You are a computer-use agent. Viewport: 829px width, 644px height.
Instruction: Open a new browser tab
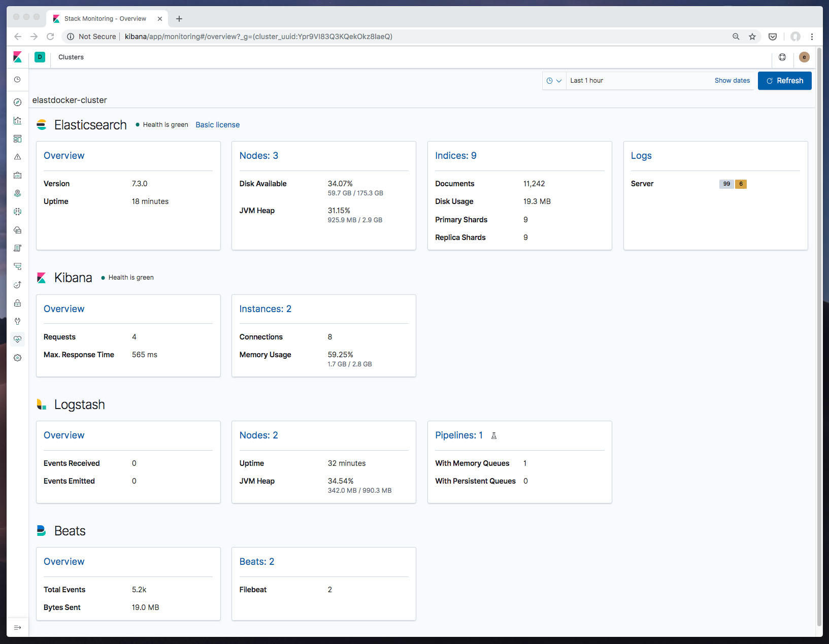pyautogui.click(x=179, y=19)
